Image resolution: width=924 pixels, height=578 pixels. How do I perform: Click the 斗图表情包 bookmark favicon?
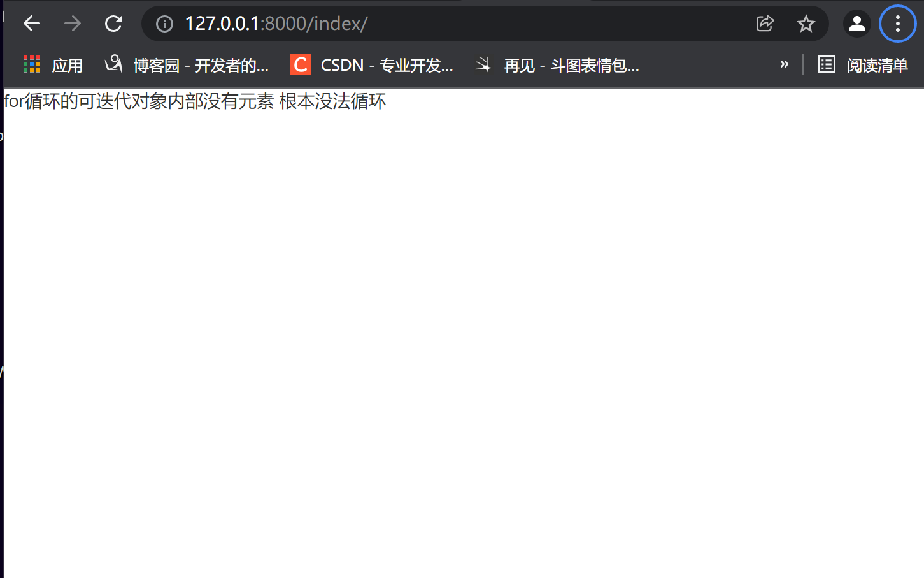point(483,64)
